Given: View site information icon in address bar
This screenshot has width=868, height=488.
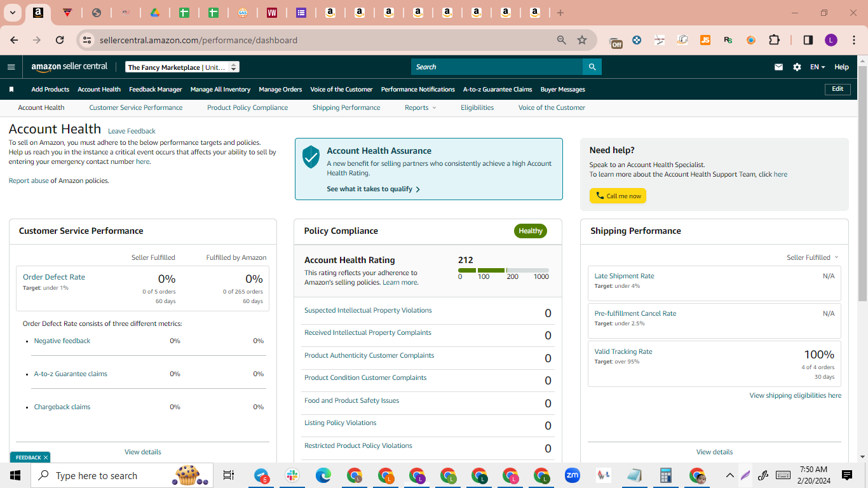Looking at the screenshot, I should point(88,40).
